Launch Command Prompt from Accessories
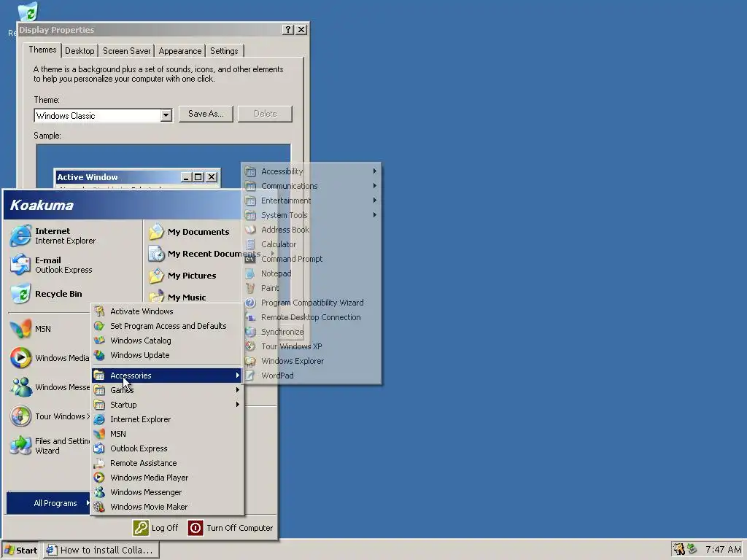The image size is (747, 560). [311, 259]
